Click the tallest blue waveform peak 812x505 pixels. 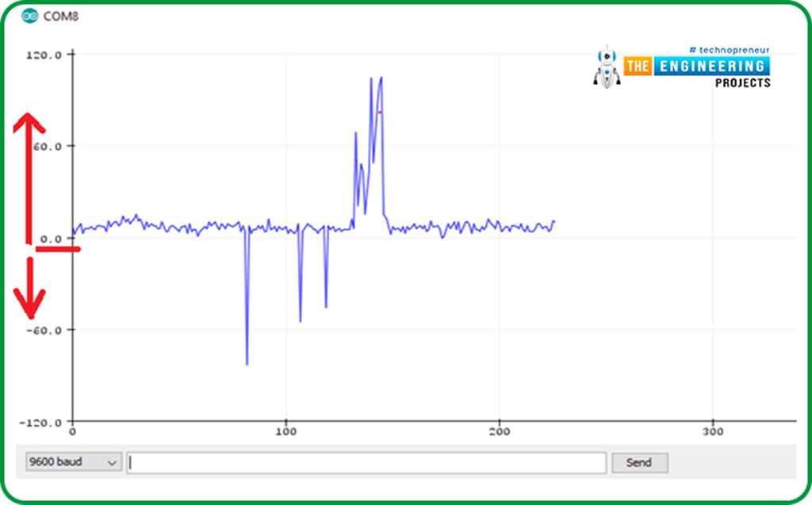click(x=382, y=78)
